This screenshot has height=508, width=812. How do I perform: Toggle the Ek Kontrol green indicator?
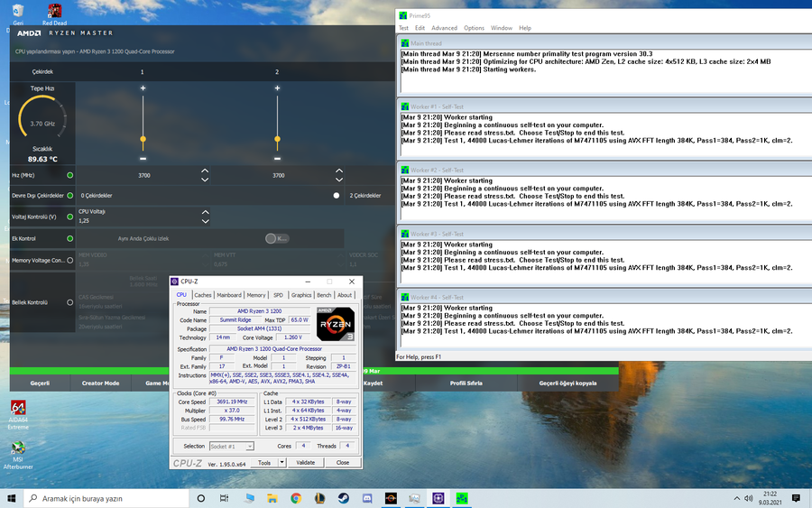coord(69,239)
